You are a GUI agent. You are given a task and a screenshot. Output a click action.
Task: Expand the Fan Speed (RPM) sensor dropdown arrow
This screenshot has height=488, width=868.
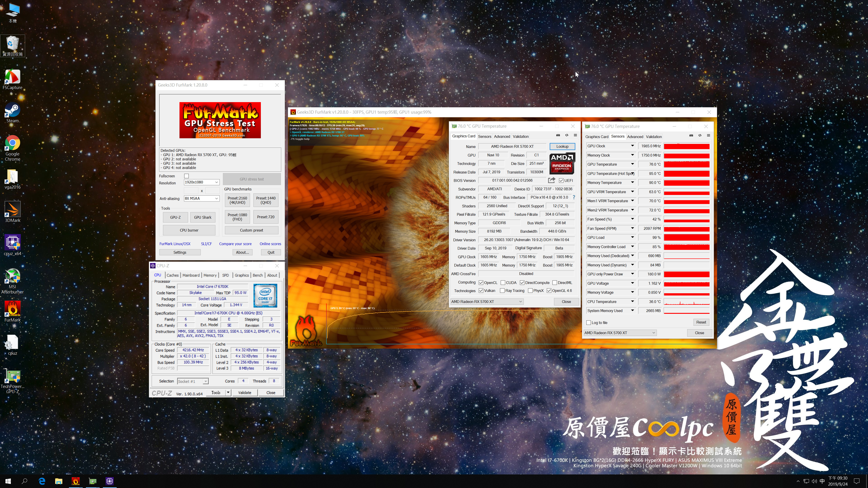tap(632, 228)
